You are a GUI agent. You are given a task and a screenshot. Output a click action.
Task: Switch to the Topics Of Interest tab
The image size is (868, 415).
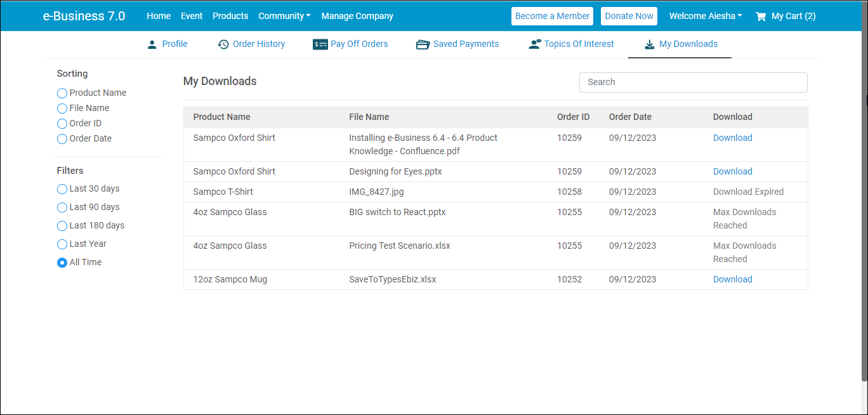pyautogui.click(x=571, y=44)
